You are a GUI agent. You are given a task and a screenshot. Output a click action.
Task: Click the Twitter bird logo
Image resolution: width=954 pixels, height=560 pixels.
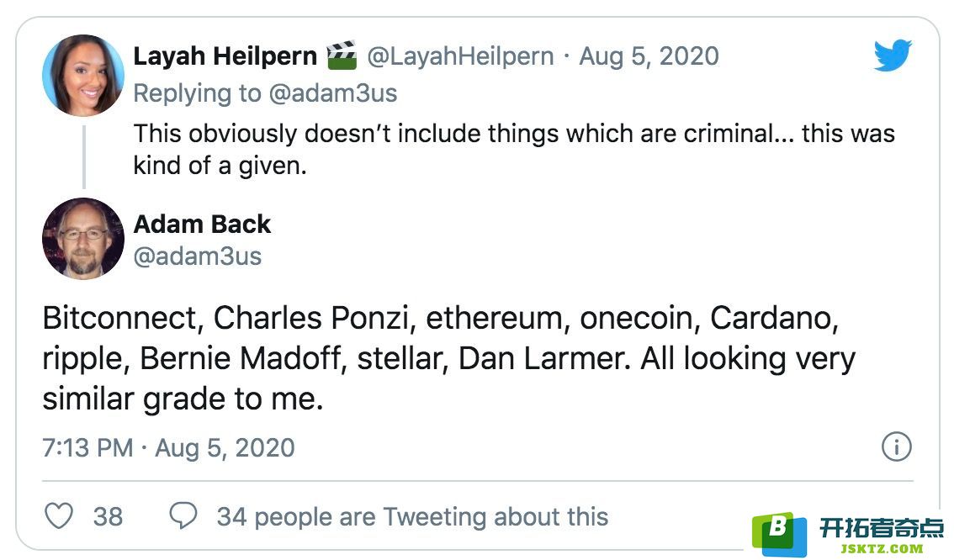[893, 55]
